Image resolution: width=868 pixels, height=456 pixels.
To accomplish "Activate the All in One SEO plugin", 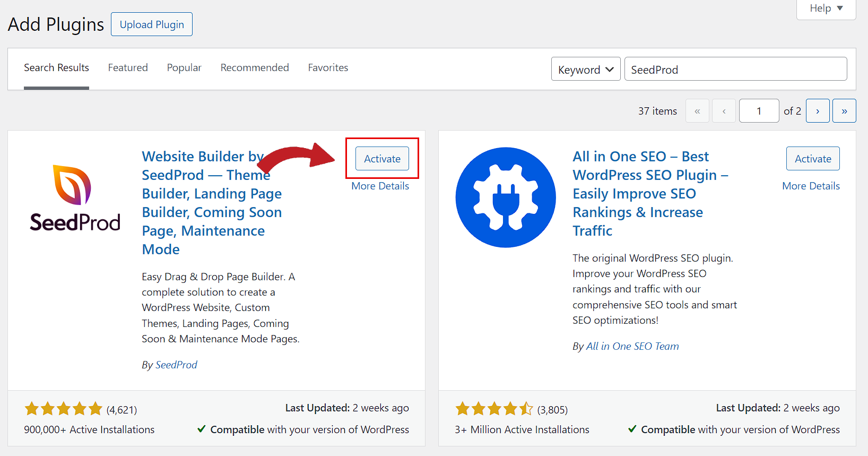I will 813,159.
